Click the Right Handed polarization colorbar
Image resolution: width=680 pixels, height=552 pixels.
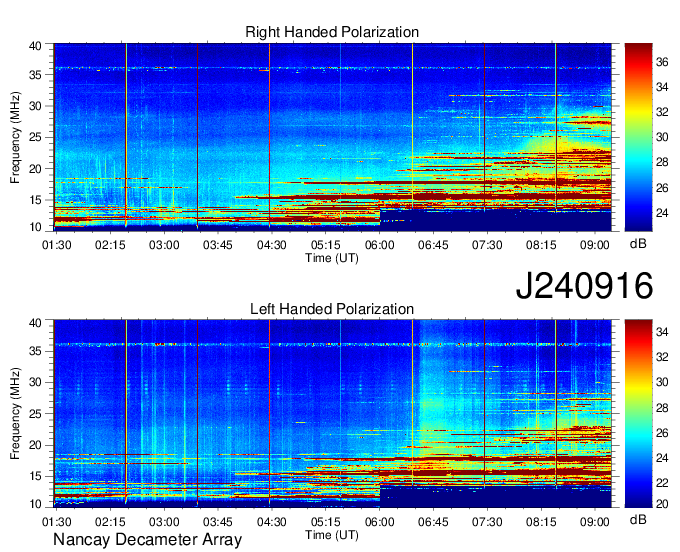[638, 137]
